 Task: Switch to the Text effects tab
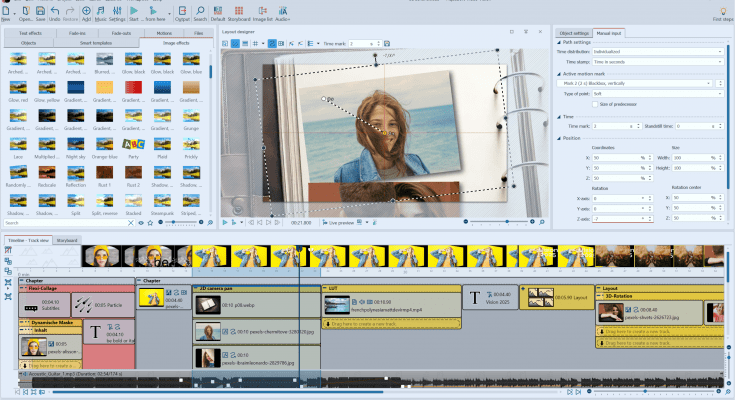click(x=30, y=33)
